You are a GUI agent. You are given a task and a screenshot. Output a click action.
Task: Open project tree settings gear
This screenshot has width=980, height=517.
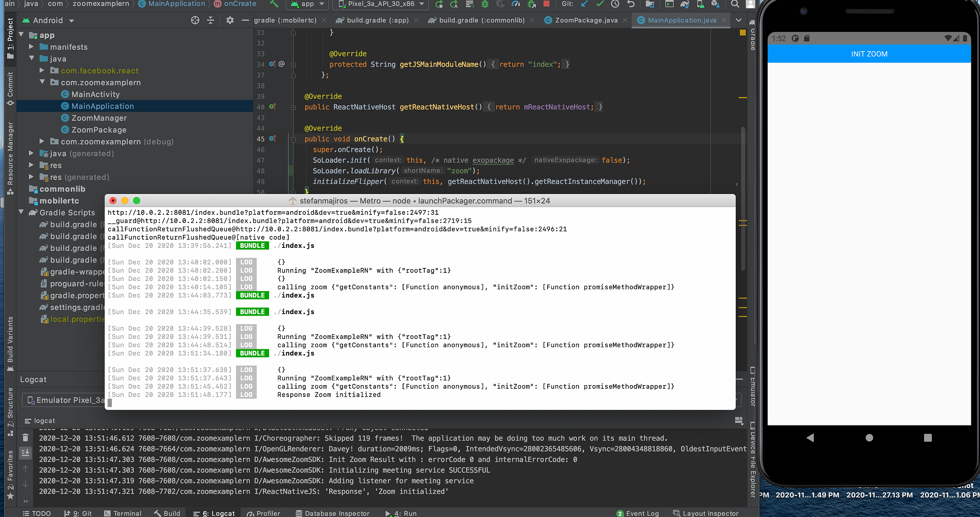[230, 20]
